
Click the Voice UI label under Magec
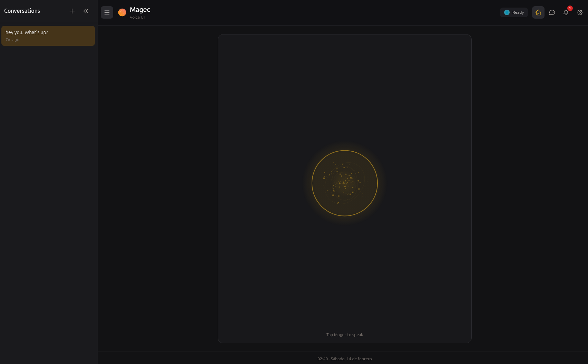pyautogui.click(x=137, y=17)
